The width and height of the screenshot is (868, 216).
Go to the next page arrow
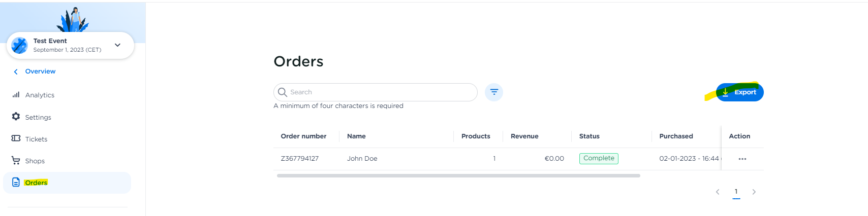754,192
